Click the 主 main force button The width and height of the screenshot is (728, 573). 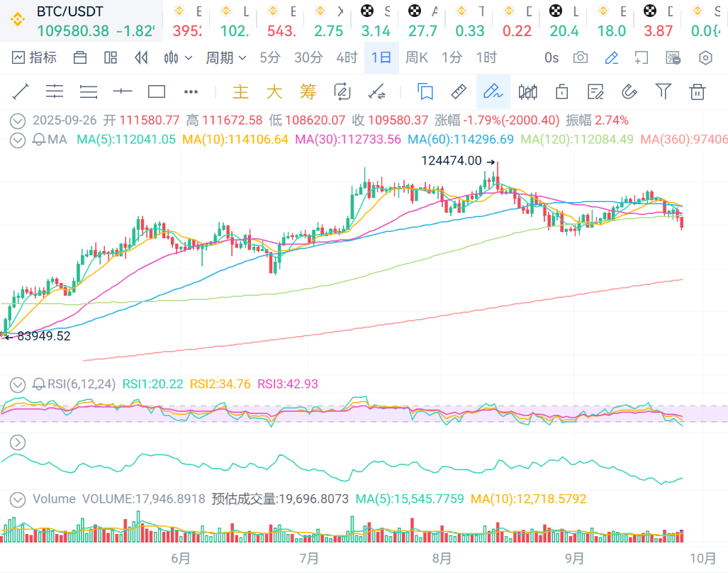pos(240,91)
